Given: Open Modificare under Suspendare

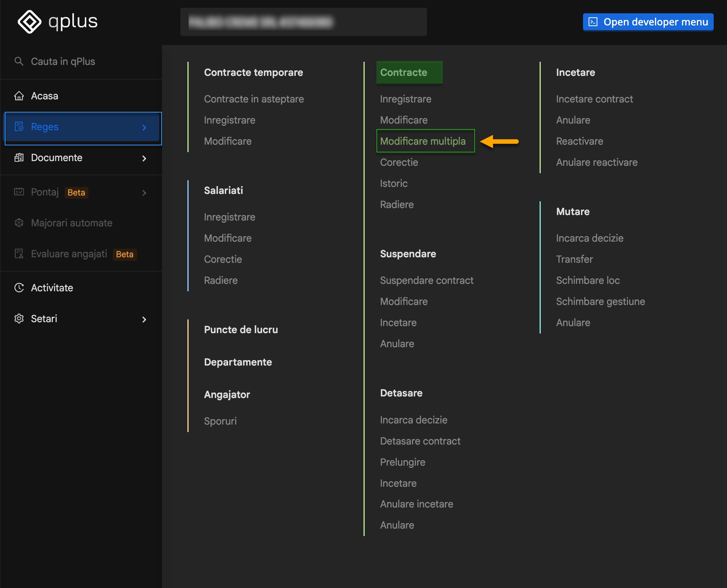Looking at the screenshot, I should 404,301.
